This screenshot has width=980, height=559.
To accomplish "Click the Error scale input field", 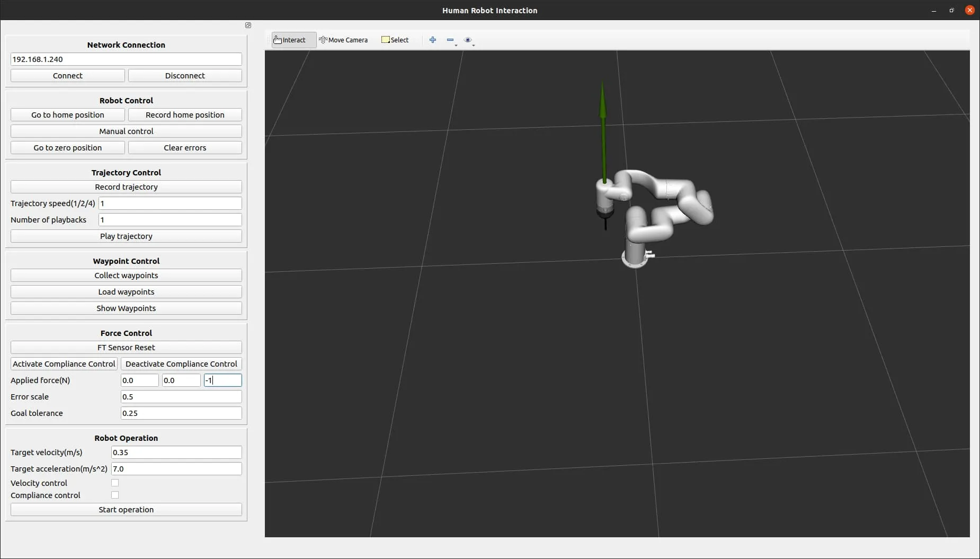I will 181,397.
